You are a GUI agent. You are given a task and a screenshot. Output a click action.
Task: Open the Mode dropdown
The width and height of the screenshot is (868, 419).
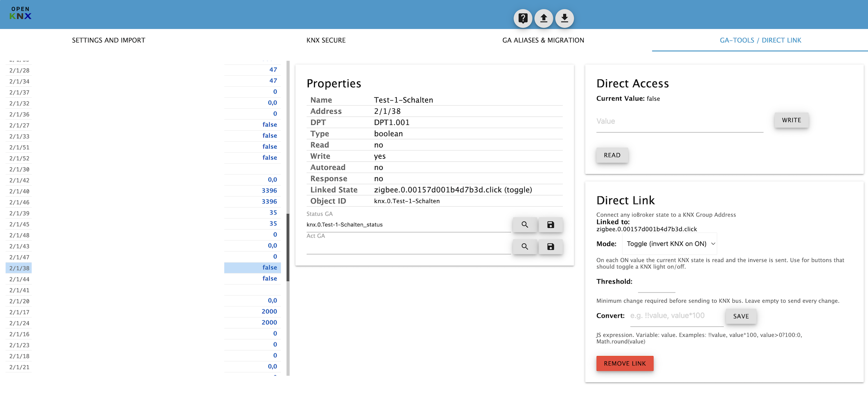[x=670, y=244]
